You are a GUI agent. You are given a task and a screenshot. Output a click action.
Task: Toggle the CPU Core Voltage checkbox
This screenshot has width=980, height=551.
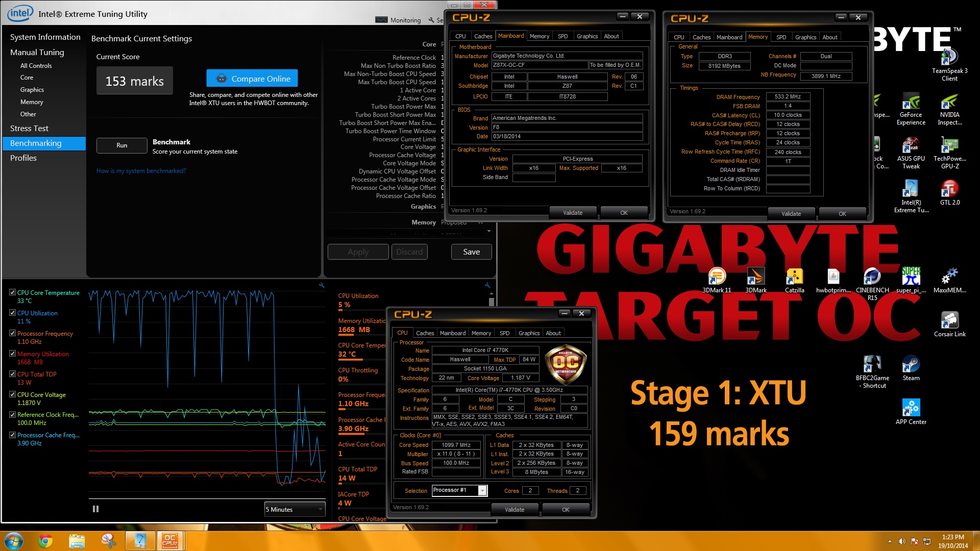pyautogui.click(x=12, y=394)
